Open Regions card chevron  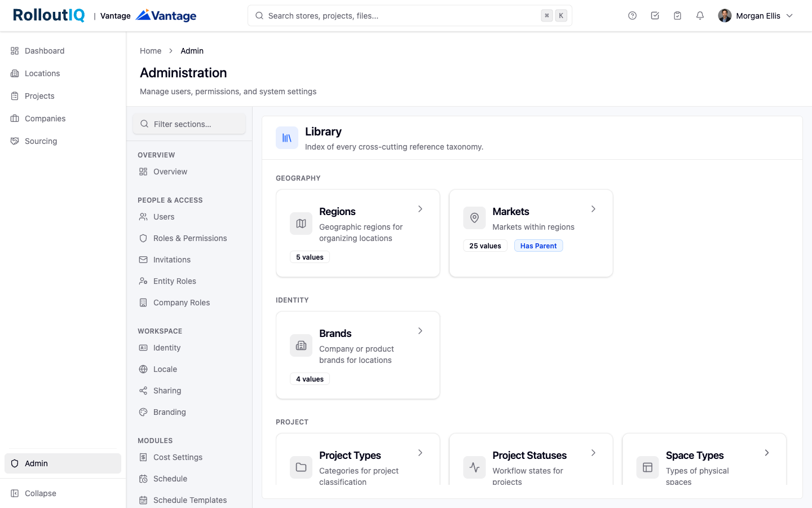420,209
